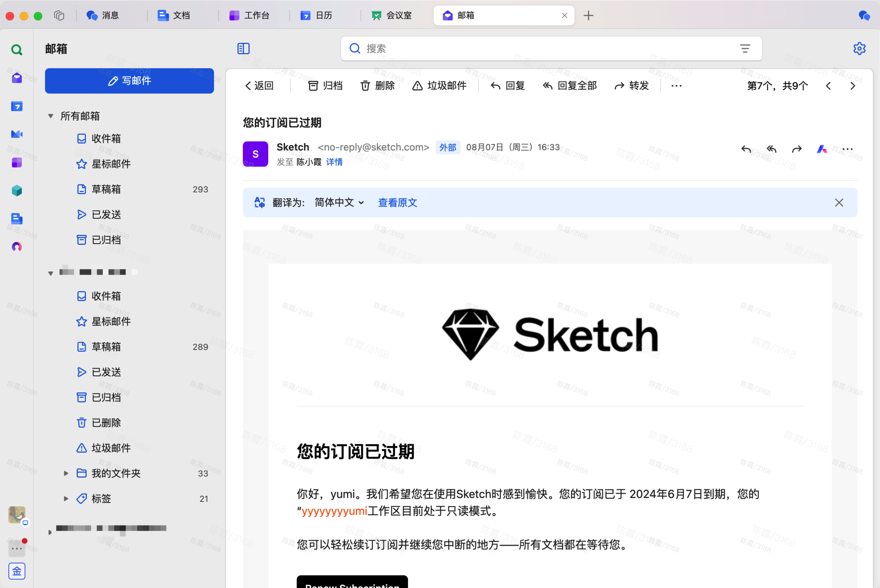Open the mail app icon in left rail
This screenshot has width=880, height=588.
tap(17, 78)
